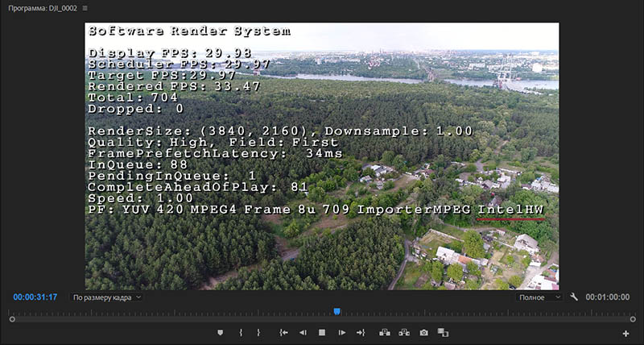Screen dimensions: 644x345
Task: Set the Mark In point
Action: point(241,333)
